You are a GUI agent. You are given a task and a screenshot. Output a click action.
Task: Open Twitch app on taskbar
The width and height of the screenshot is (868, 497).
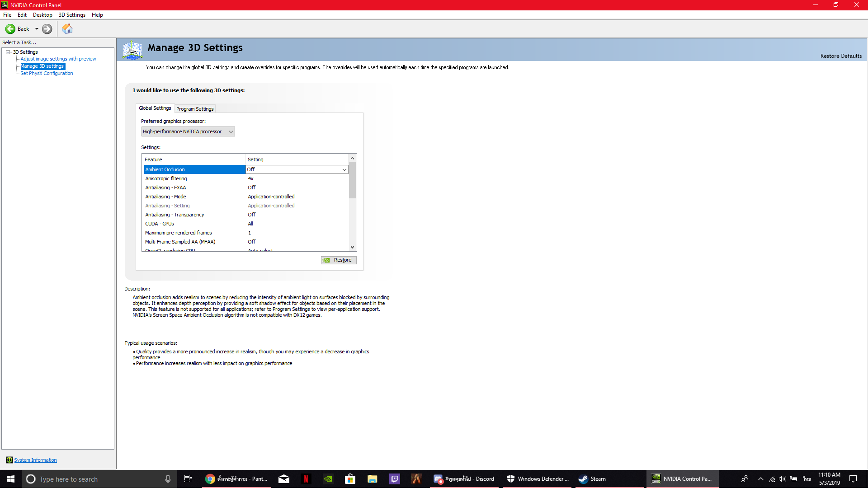pyautogui.click(x=395, y=479)
